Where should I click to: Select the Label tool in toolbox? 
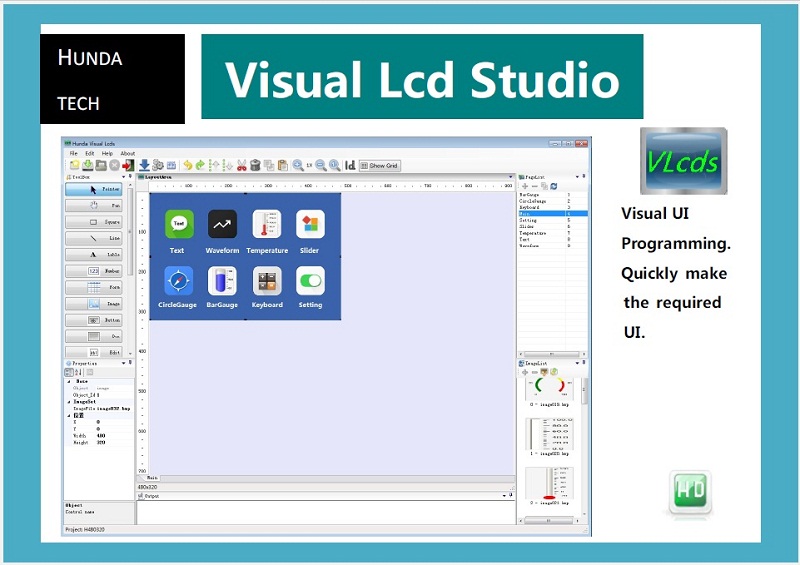(96, 255)
